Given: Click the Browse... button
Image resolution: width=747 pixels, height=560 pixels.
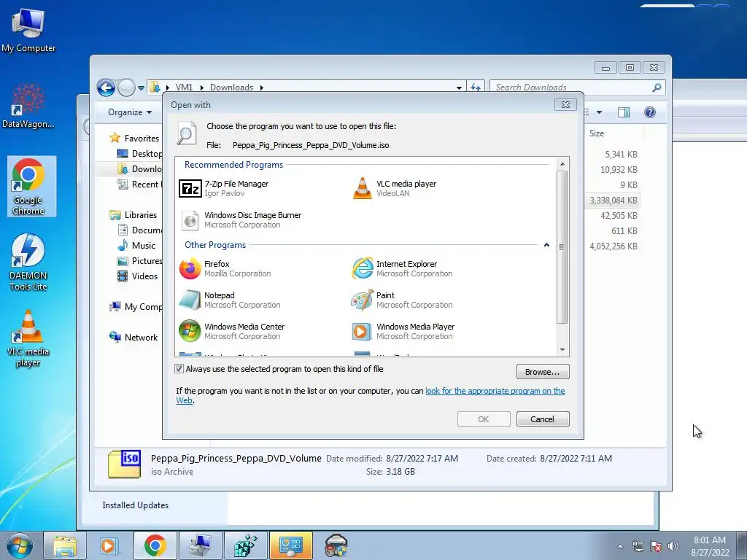Looking at the screenshot, I should coord(543,372).
